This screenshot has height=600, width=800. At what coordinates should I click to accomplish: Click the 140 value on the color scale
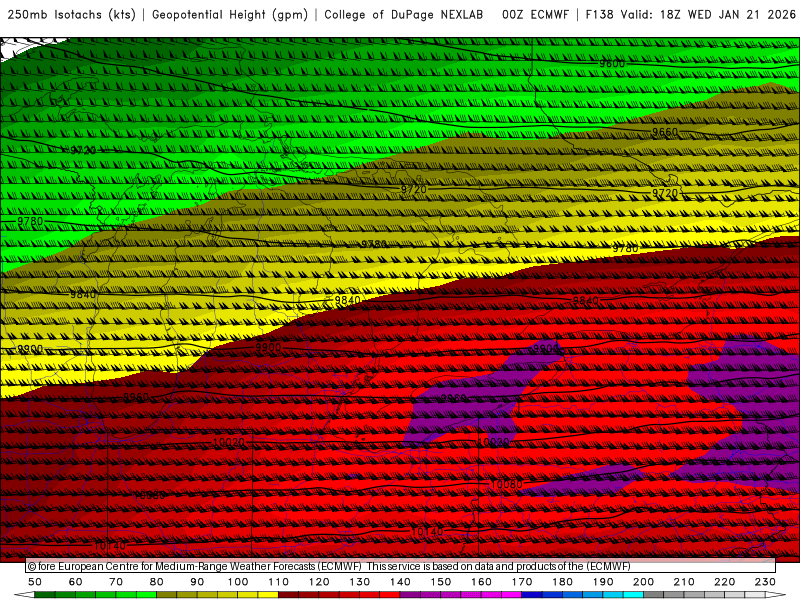tap(400, 582)
